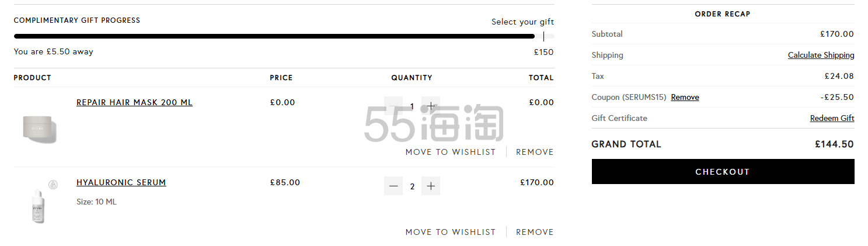Click the Hyaluronic Serum quantity value
Viewport: 868px width, 246px height.
(x=412, y=186)
